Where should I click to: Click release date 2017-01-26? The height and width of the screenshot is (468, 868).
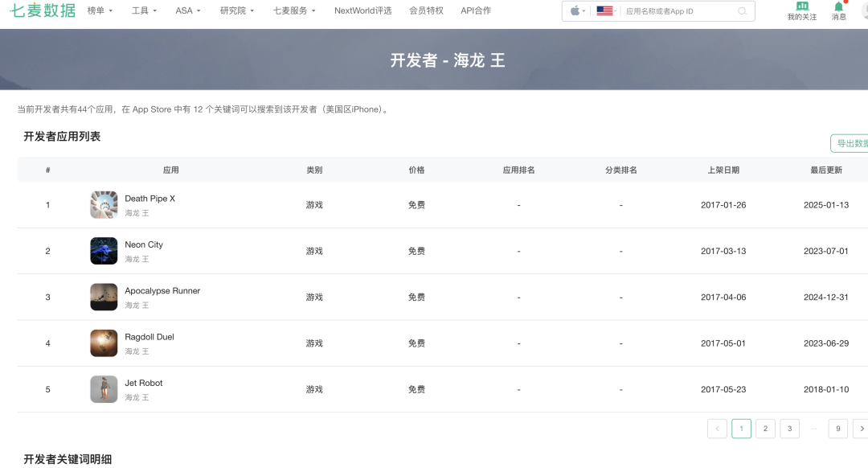pos(723,205)
